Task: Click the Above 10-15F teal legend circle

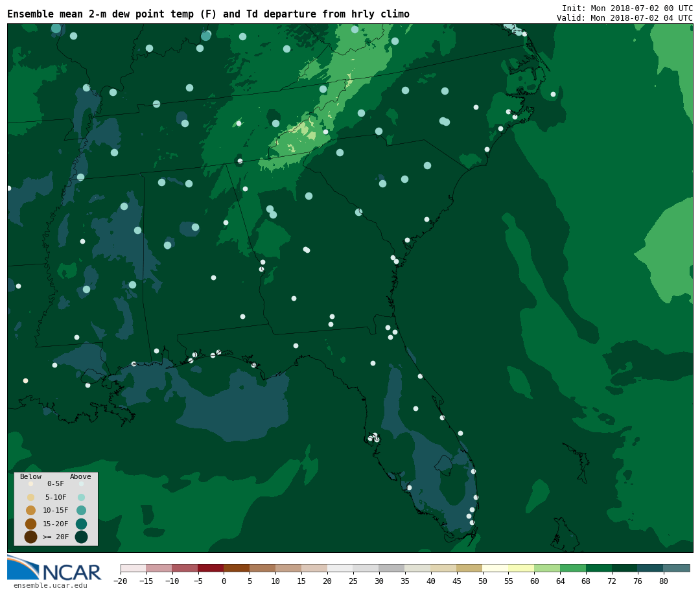Action: point(81,510)
